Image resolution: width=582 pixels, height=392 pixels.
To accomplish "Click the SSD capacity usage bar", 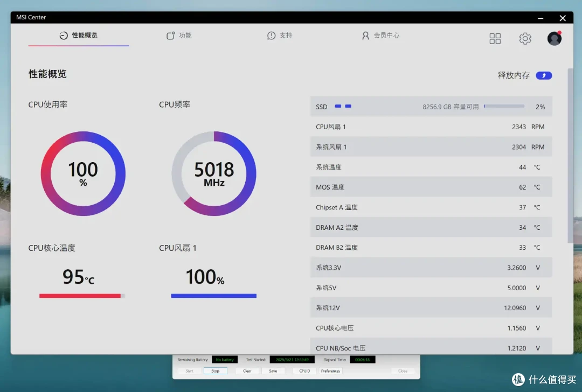I will pyautogui.click(x=504, y=106).
